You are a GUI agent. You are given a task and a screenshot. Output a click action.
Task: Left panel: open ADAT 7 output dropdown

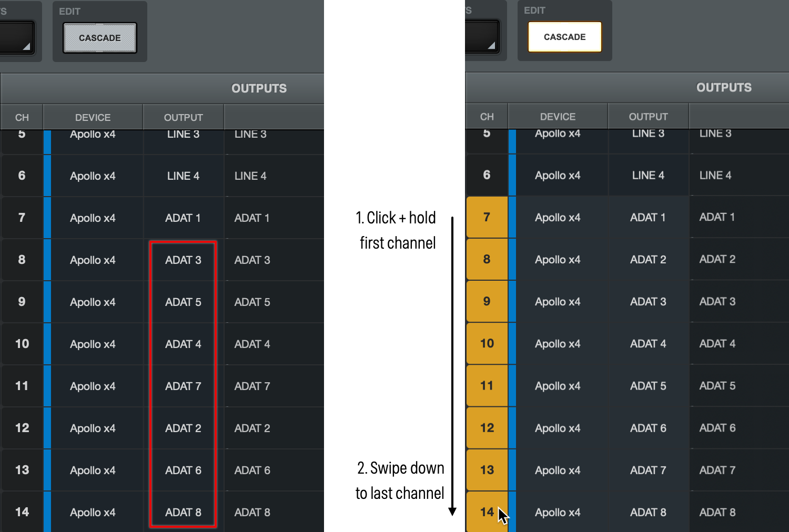coord(184,386)
